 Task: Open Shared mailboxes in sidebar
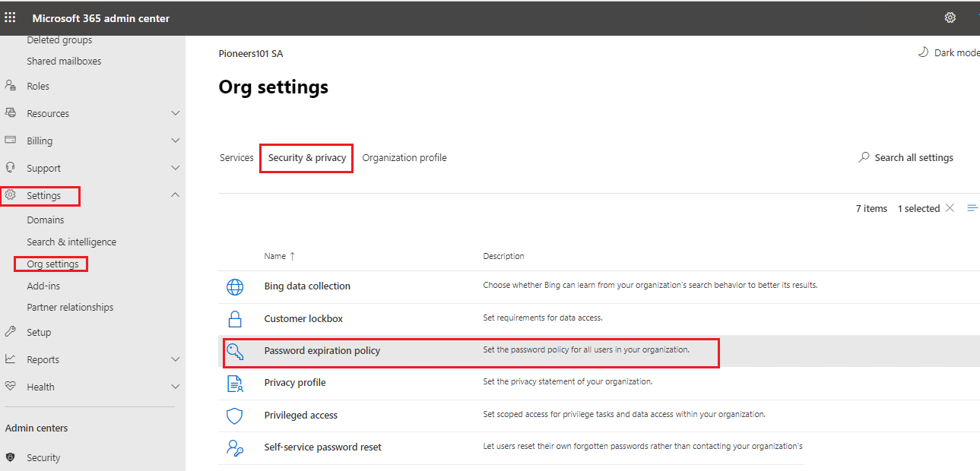point(64,61)
